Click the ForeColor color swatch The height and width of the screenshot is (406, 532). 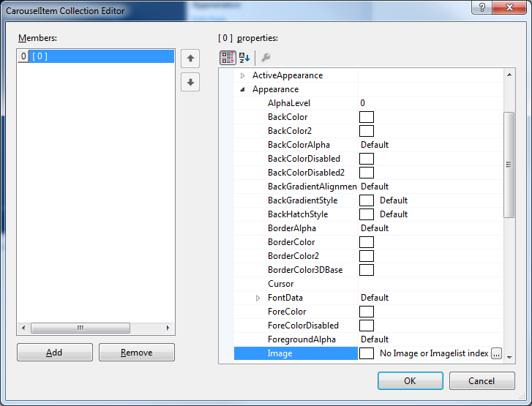point(367,312)
